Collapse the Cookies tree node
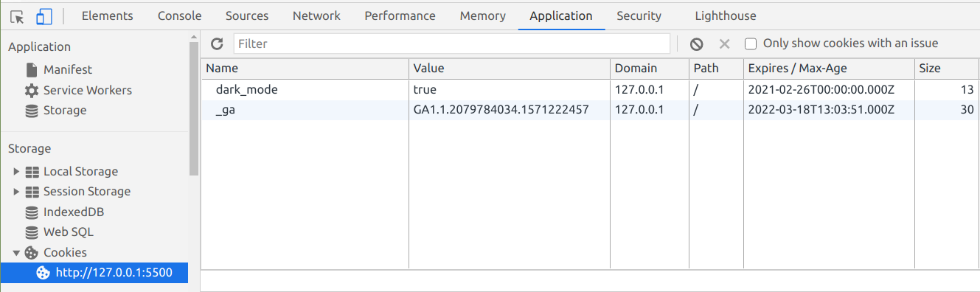Image resolution: width=980 pixels, height=292 pixels. pyautogui.click(x=16, y=252)
